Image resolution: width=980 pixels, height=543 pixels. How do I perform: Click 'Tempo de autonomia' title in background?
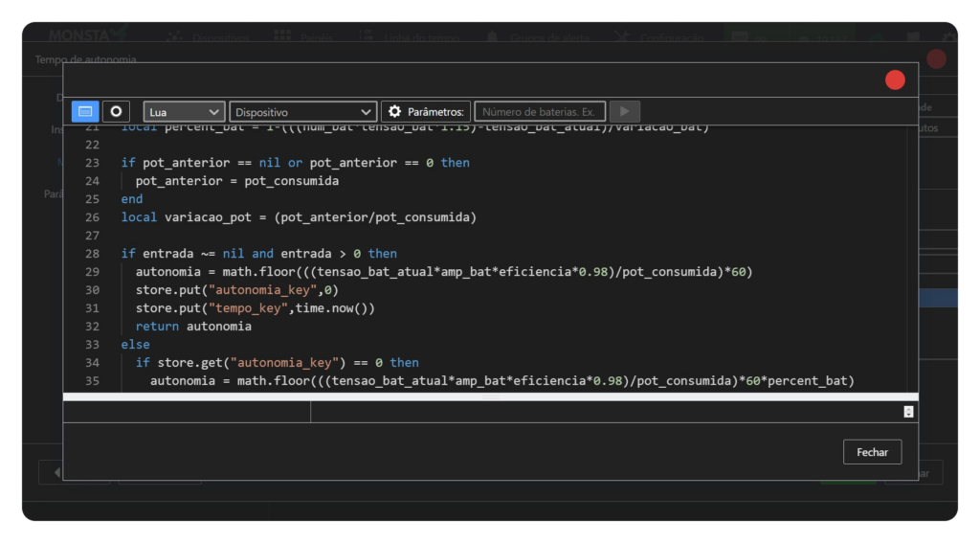click(85, 59)
